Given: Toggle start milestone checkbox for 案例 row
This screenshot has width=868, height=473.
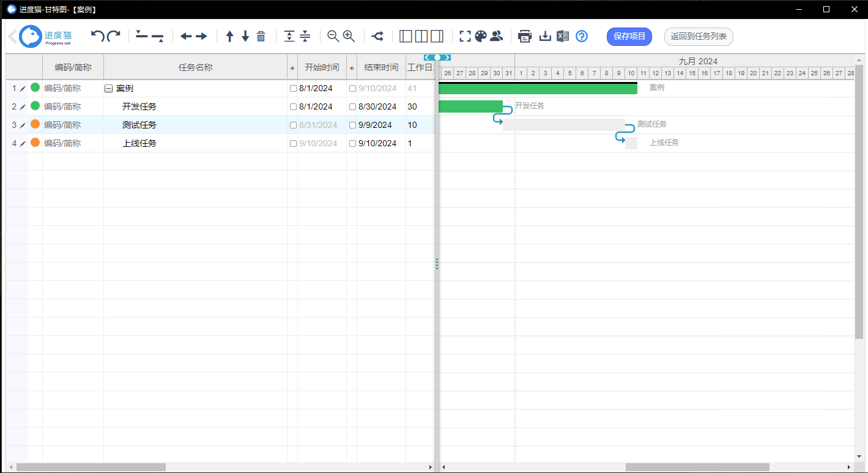Looking at the screenshot, I should [x=293, y=89].
